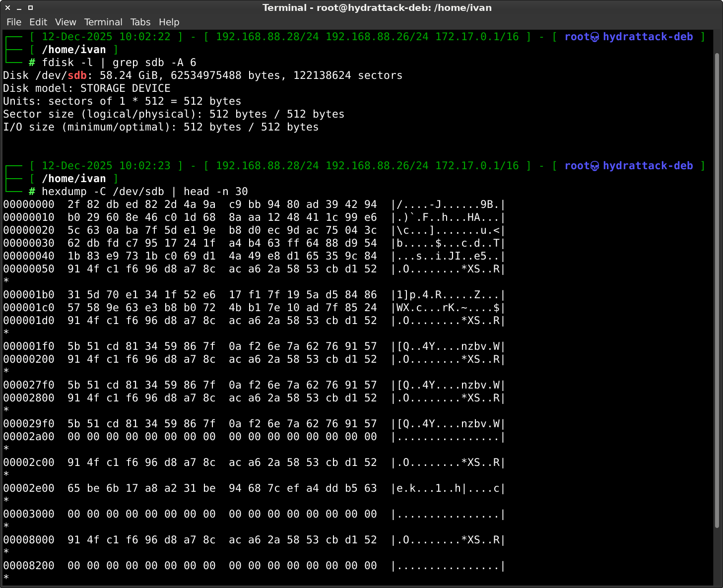Click the hexdump offset '00002e00'
The width and height of the screenshot is (723, 588).
29,488
